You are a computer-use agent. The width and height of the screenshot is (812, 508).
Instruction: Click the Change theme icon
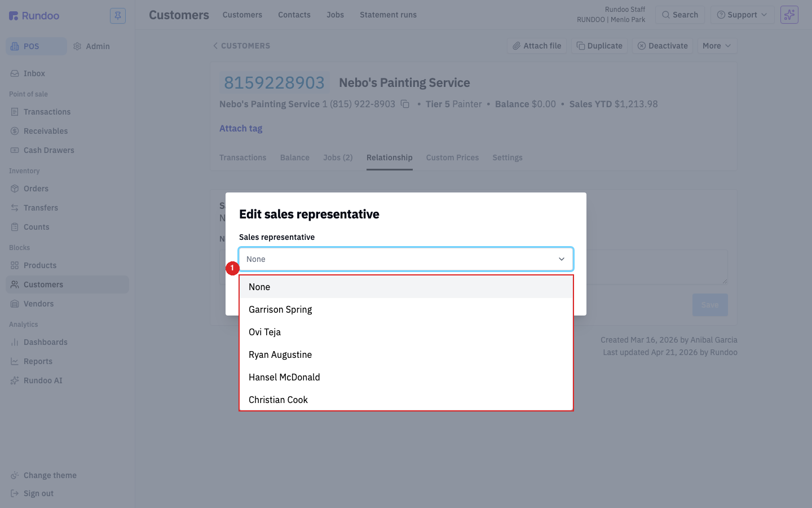15,475
